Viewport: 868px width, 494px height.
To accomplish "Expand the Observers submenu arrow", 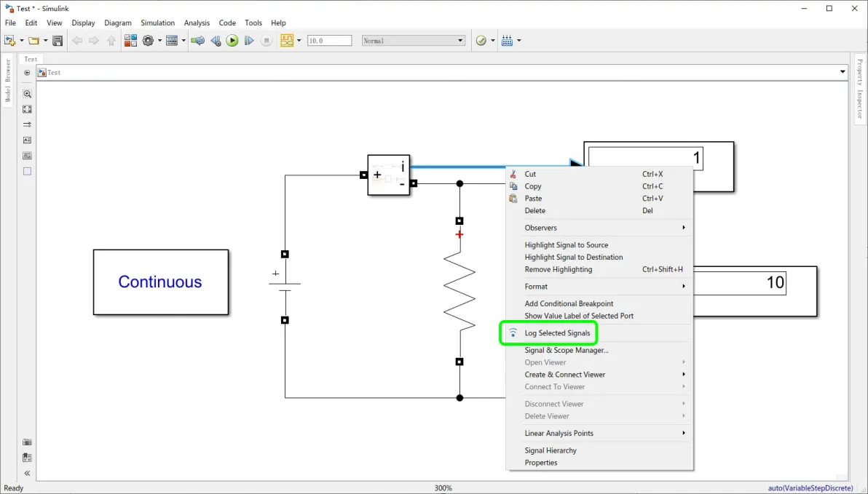I will click(x=684, y=228).
